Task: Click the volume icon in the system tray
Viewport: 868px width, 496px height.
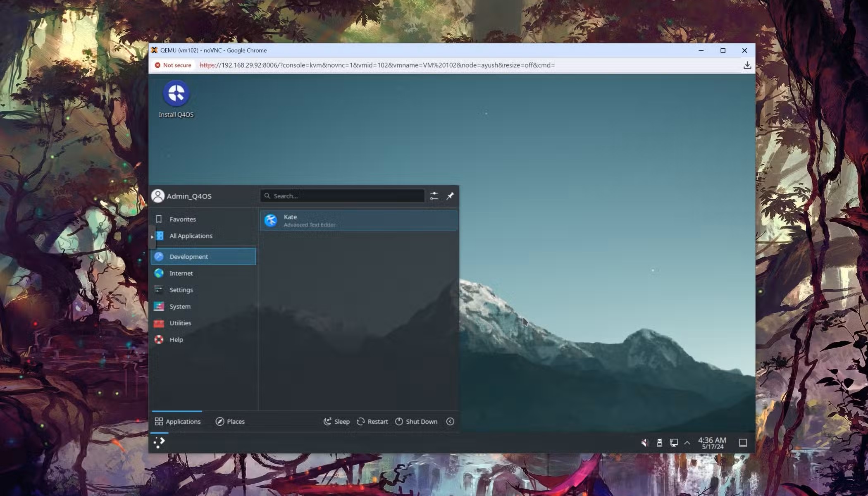Action: pyautogui.click(x=644, y=443)
